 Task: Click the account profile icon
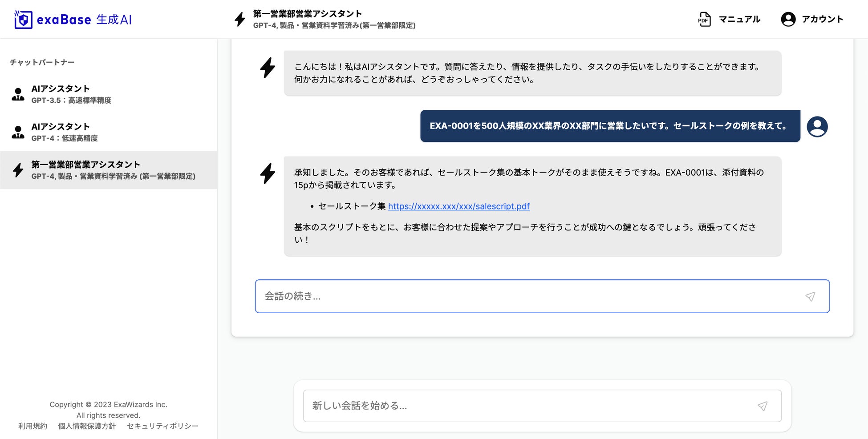[788, 20]
